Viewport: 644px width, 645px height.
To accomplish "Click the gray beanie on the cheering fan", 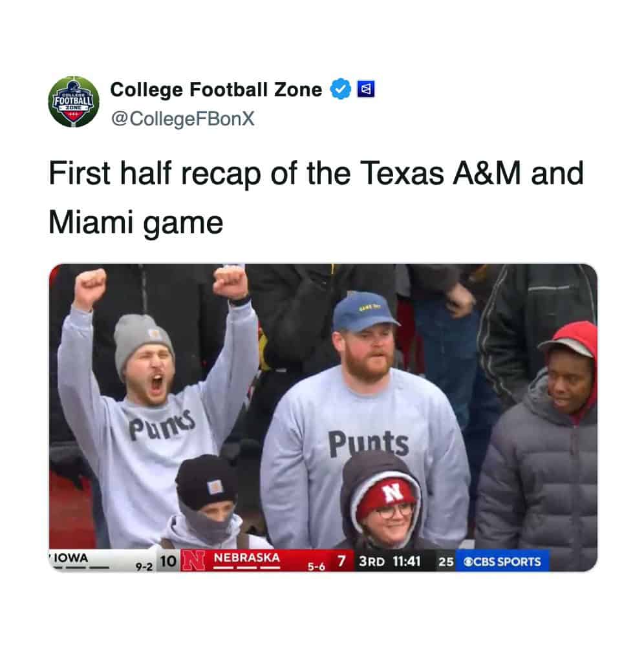I will pyautogui.click(x=142, y=336).
